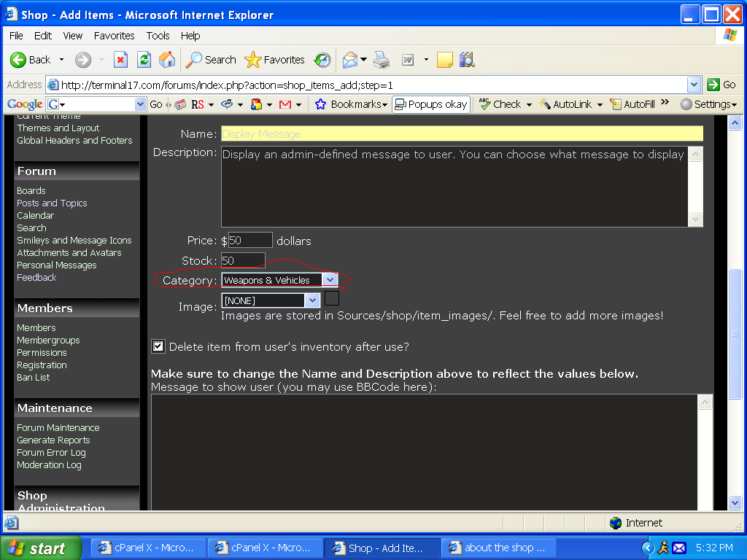The height and width of the screenshot is (560, 747).
Task: Open Favorites star toolbar button
Action: pos(274,60)
